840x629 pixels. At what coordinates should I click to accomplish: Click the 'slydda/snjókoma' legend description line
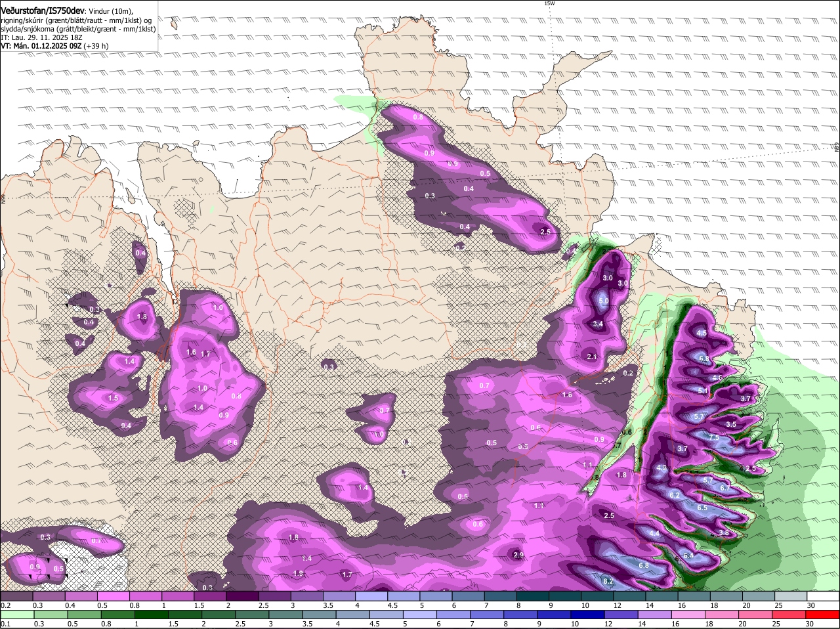[78, 28]
